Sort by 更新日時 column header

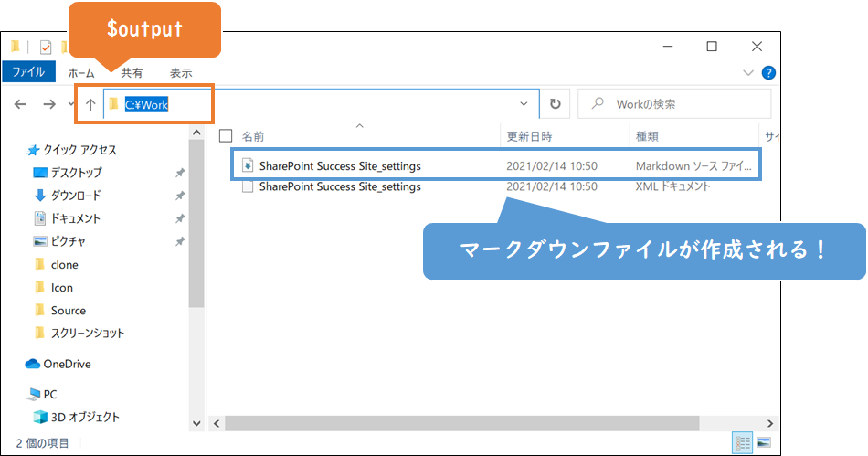click(529, 137)
